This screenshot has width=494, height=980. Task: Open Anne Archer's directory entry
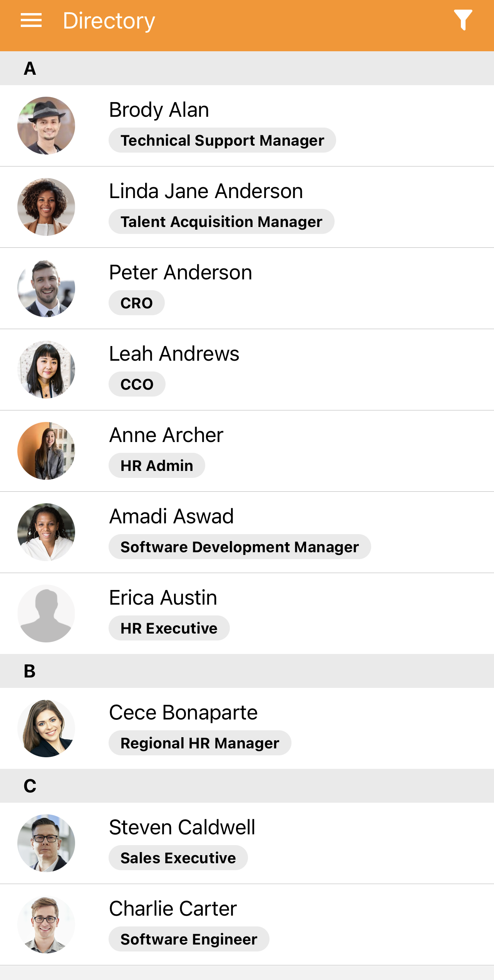[x=166, y=435]
